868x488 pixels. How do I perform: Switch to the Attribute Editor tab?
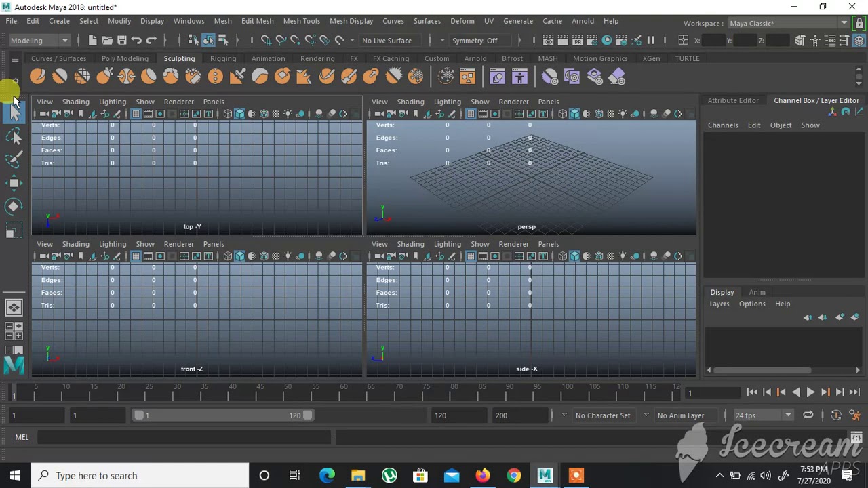pos(733,100)
